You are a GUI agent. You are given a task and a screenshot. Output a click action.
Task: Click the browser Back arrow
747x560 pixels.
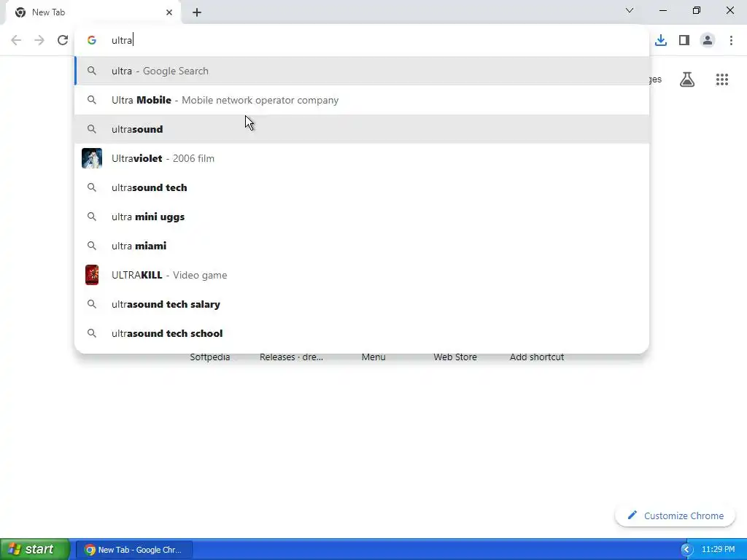coord(16,40)
